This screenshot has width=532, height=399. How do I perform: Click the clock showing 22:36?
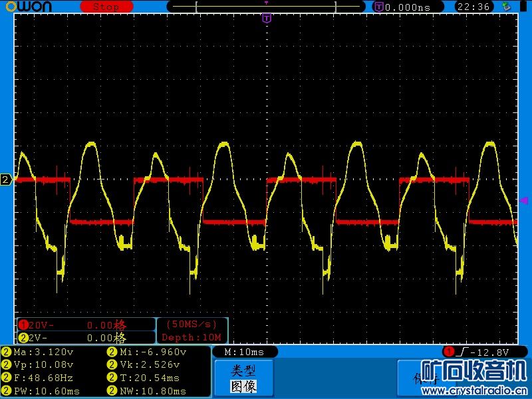coord(473,7)
